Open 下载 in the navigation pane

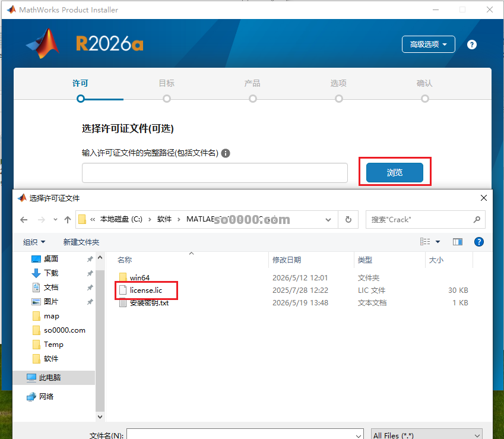(x=51, y=273)
